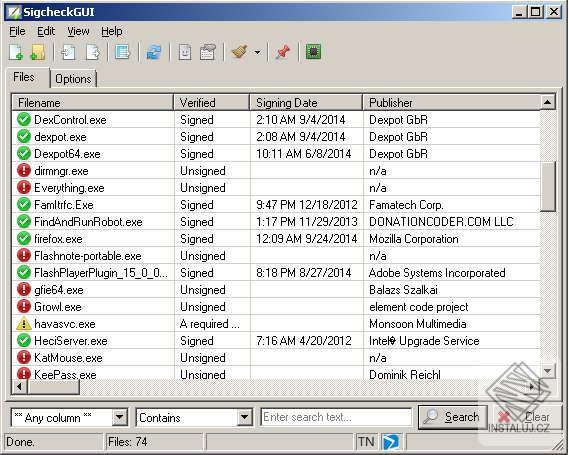
Task: Select the FamItrfc.Exe filename
Action: coord(64,205)
